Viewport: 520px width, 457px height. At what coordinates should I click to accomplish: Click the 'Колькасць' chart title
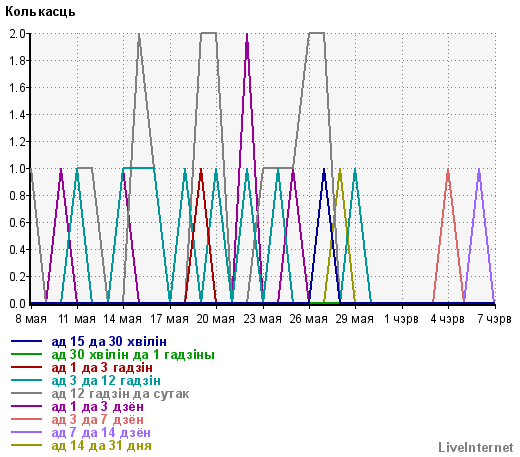coord(40,12)
